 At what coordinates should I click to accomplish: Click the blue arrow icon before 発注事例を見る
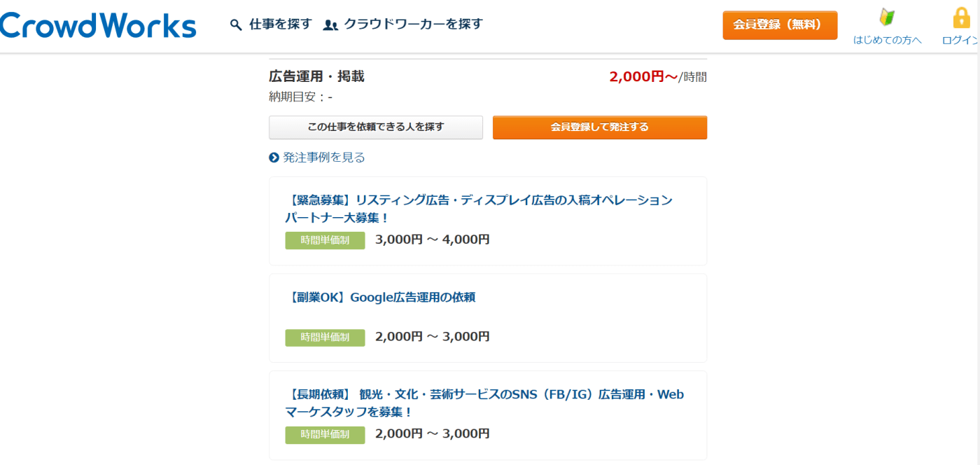tap(272, 158)
